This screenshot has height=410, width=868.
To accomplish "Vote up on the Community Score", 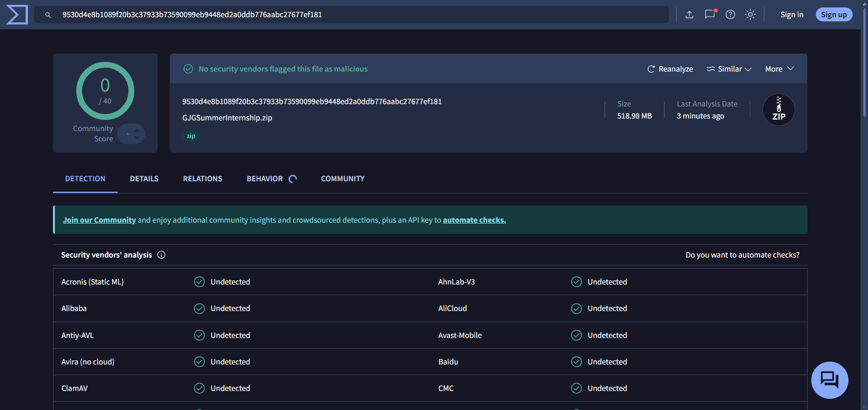I will 137,131.
